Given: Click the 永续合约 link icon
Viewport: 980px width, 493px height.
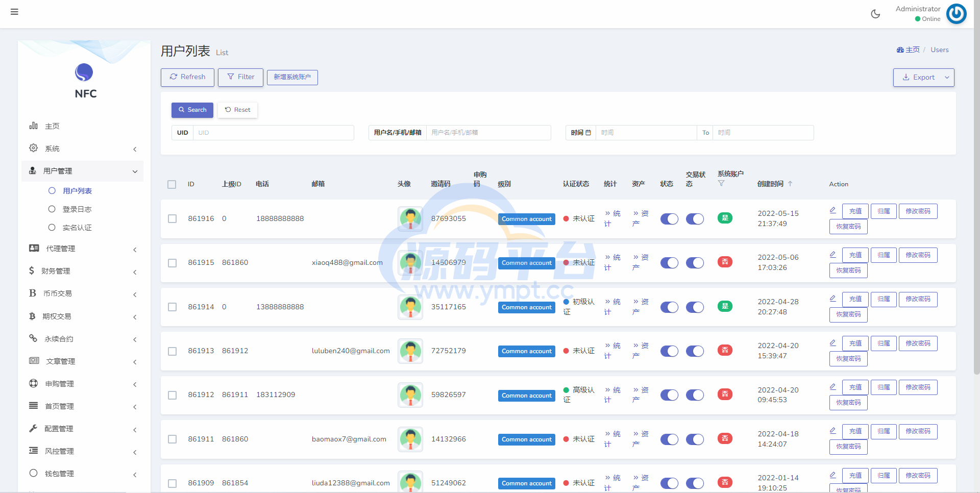Looking at the screenshot, I should coord(33,338).
